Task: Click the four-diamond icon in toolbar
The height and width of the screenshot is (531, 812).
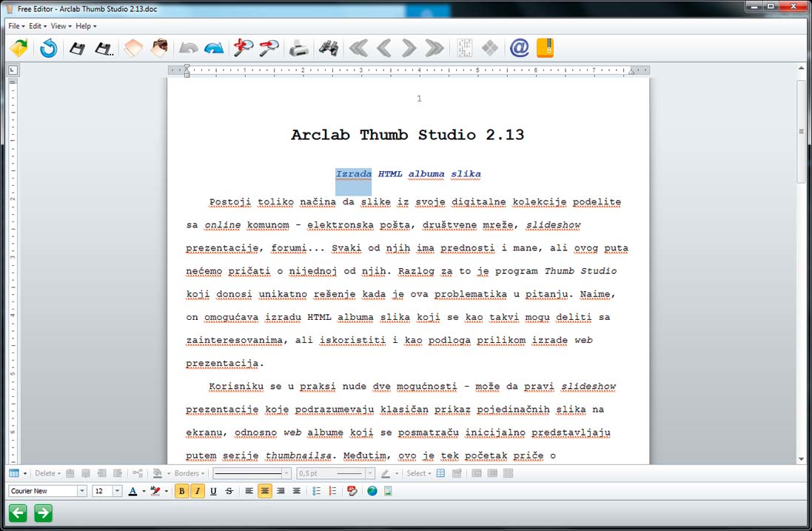Action: pos(490,48)
